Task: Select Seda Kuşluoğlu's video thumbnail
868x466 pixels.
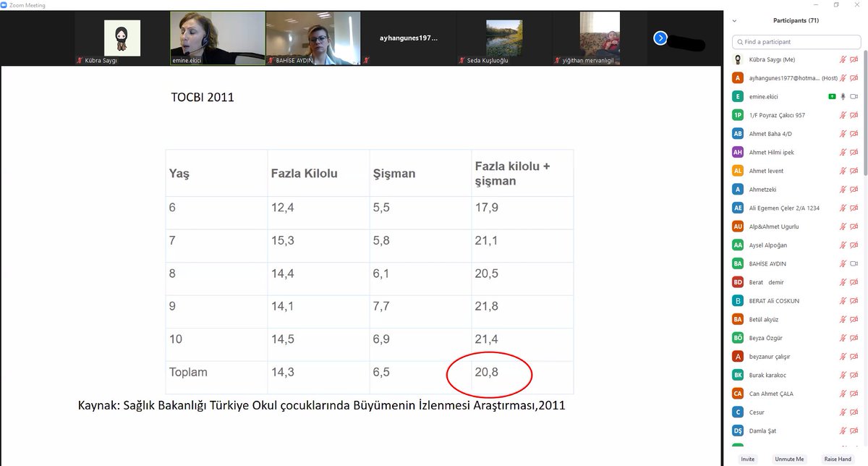Action: (x=503, y=38)
